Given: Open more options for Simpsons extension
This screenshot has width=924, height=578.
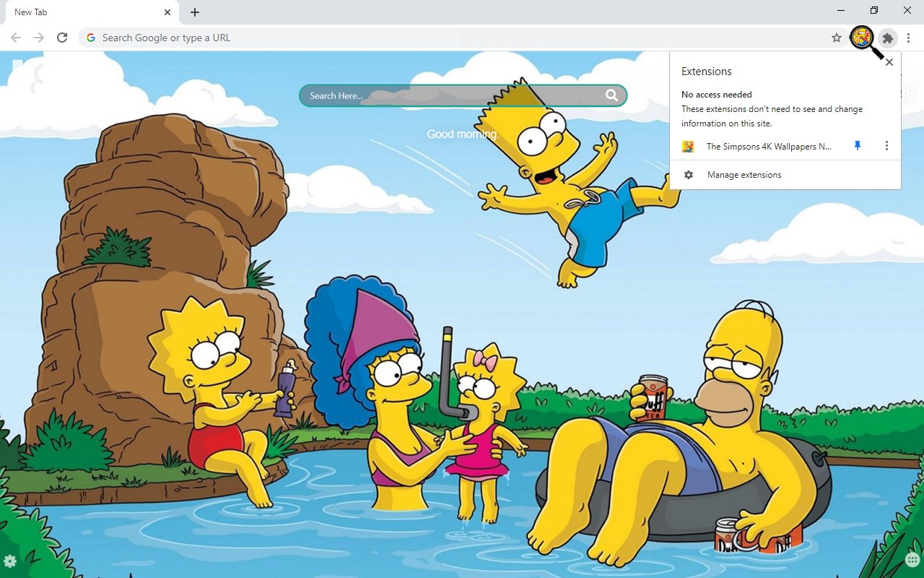Looking at the screenshot, I should tap(886, 146).
